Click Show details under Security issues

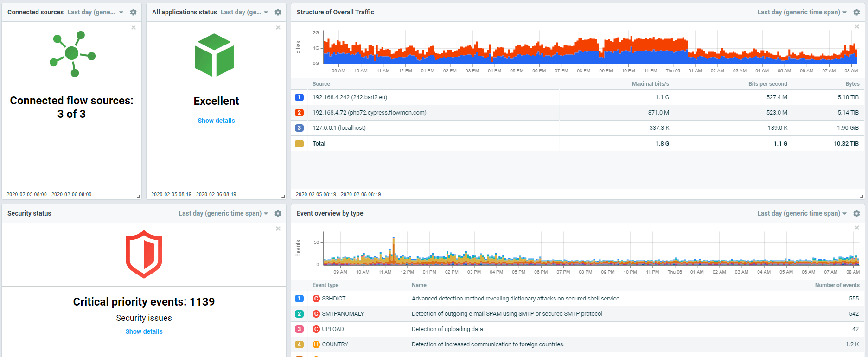point(144,331)
